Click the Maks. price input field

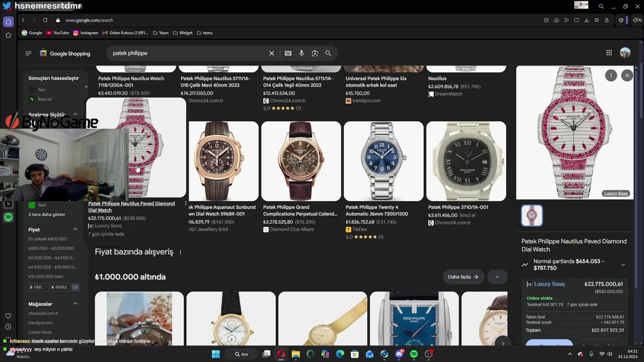(60, 287)
